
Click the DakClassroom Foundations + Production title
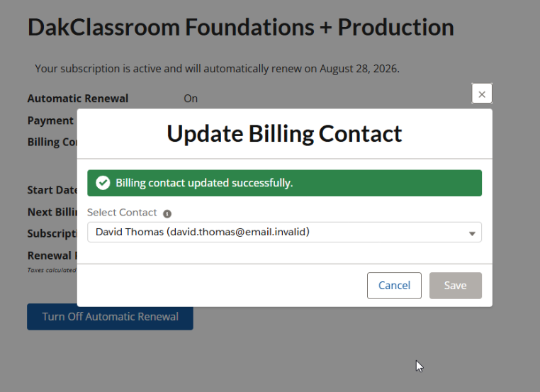coord(240,27)
